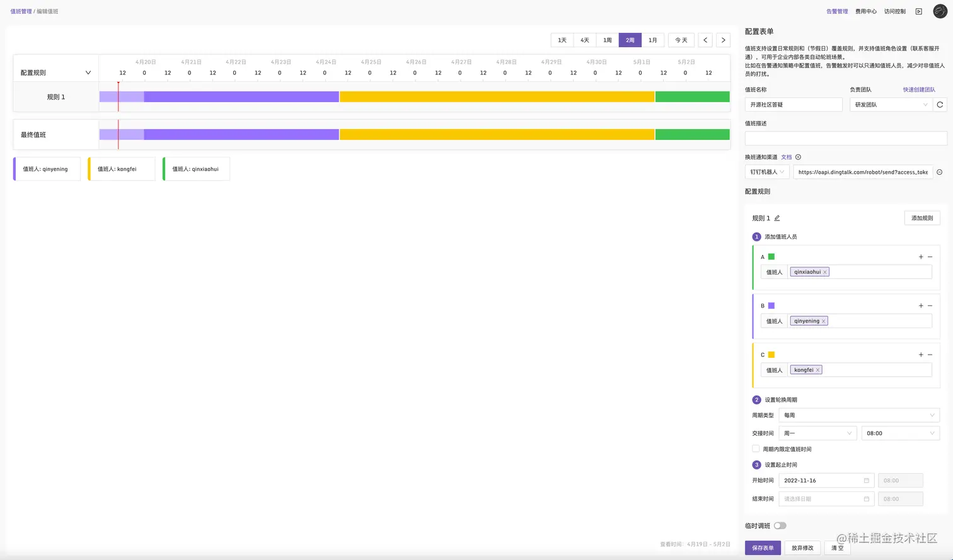Image resolution: width=953 pixels, height=560 pixels.
Task: Open the 08:00 handover time dropdown
Action: click(x=900, y=433)
